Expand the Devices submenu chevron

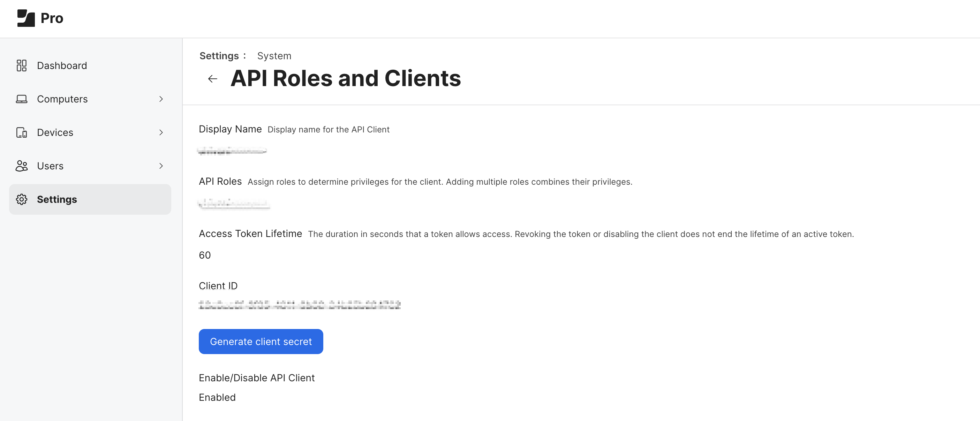(x=161, y=132)
